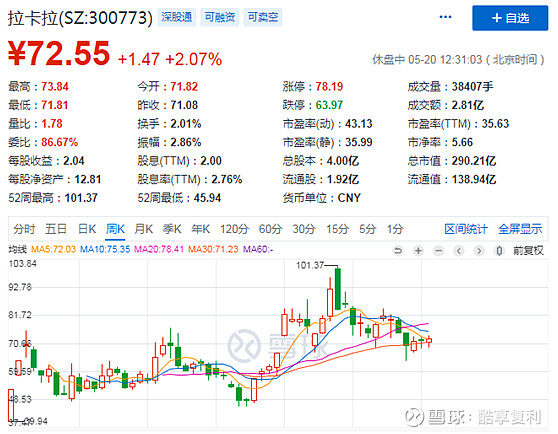
Task: Zoom out the K-line chart with minus icon
Action: [x=438, y=251]
